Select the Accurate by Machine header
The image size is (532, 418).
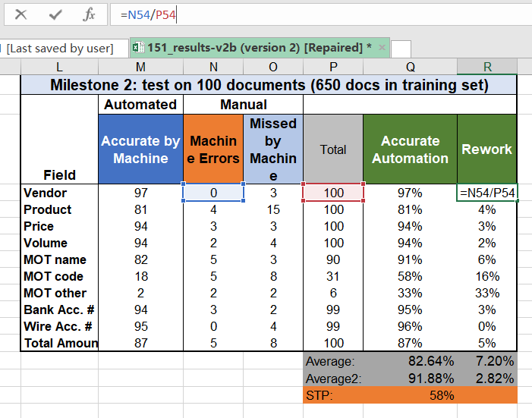140,149
